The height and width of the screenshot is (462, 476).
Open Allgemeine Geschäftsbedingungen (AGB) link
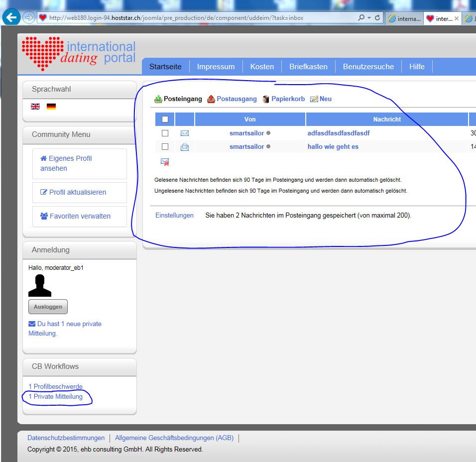point(174,438)
